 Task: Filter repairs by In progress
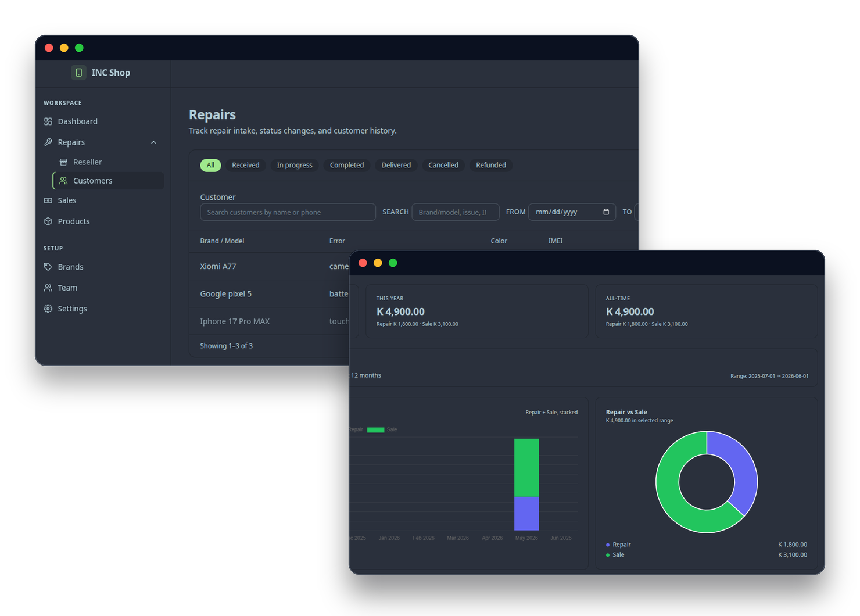[295, 165]
